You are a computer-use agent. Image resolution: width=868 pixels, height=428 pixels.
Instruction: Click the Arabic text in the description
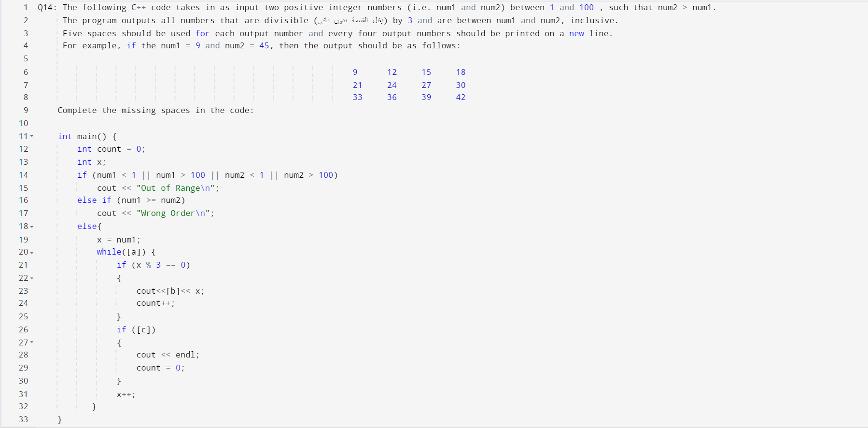(350, 20)
